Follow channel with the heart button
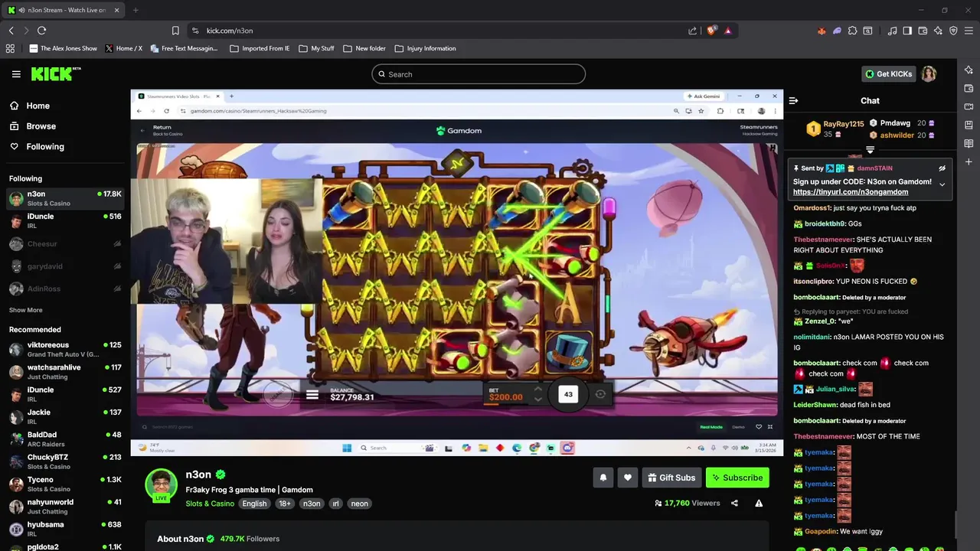The height and width of the screenshot is (551, 980). pos(627,478)
